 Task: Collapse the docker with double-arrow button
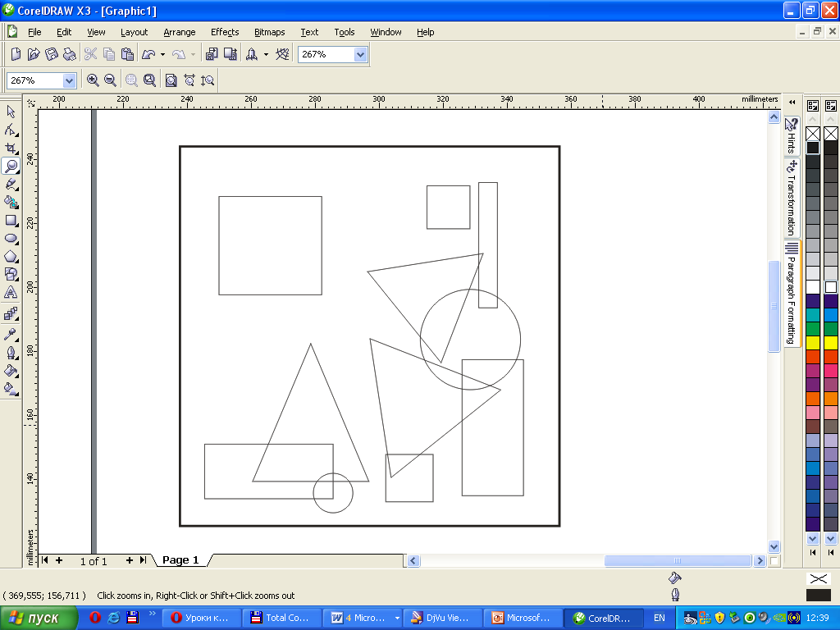coord(792,103)
